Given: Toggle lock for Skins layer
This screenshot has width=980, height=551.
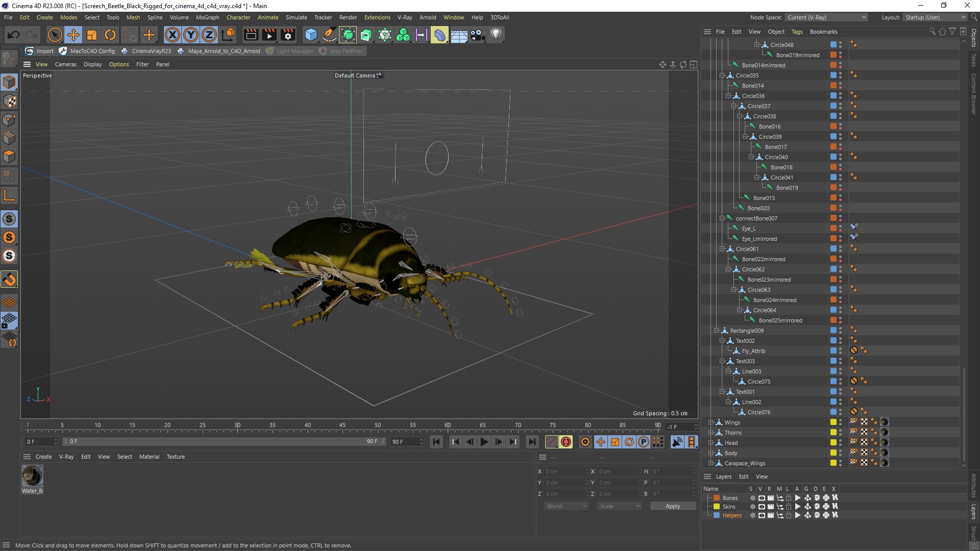Looking at the screenshot, I should pos(788,507).
